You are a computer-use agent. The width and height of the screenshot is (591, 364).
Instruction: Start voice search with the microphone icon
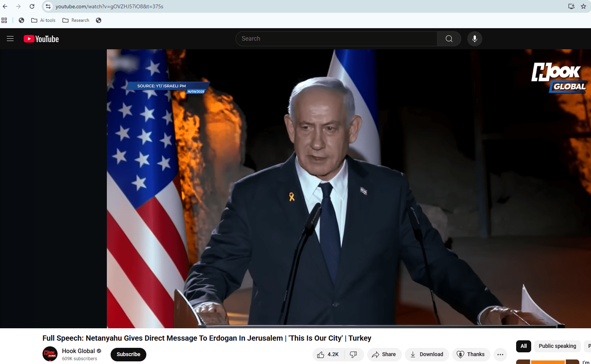(474, 39)
